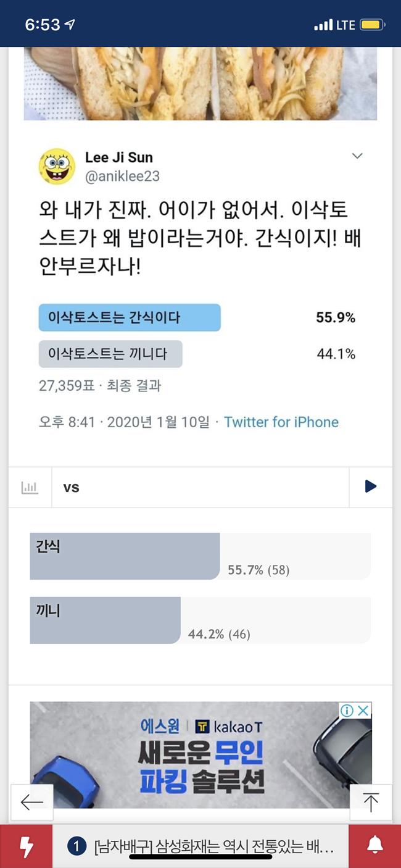Viewport: 401px width, 868px height.
Task: Tap the 이삭토스트는 간식이다 poll bar
Action: tap(129, 317)
